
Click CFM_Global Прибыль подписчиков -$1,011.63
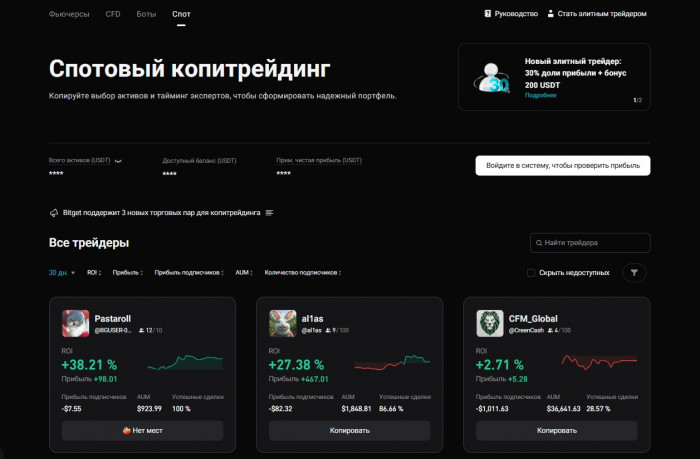point(492,409)
